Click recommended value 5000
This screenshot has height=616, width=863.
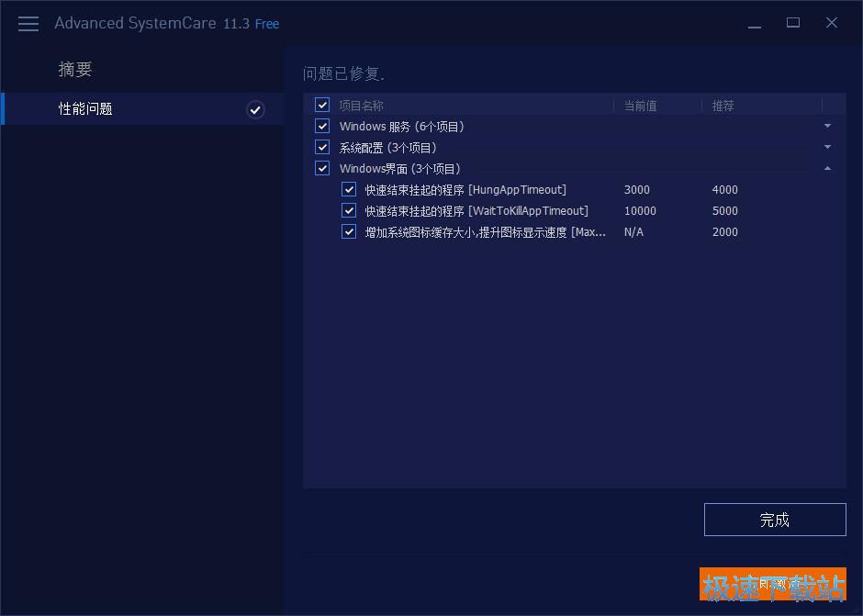[725, 210]
